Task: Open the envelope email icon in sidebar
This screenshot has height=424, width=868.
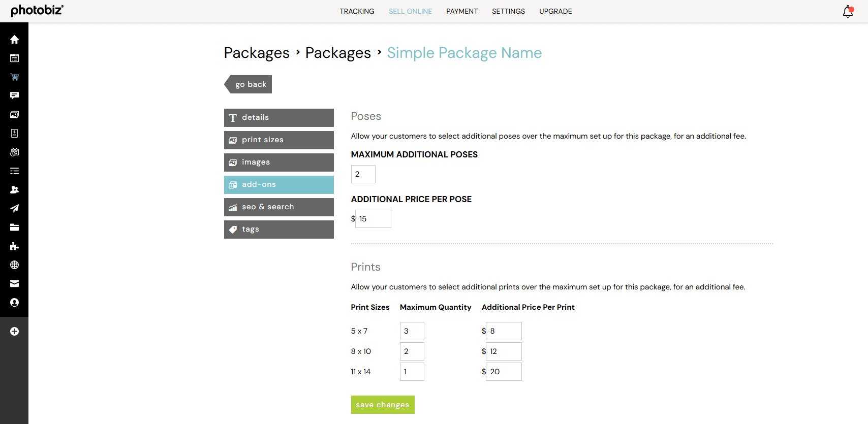Action: click(x=14, y=284)
